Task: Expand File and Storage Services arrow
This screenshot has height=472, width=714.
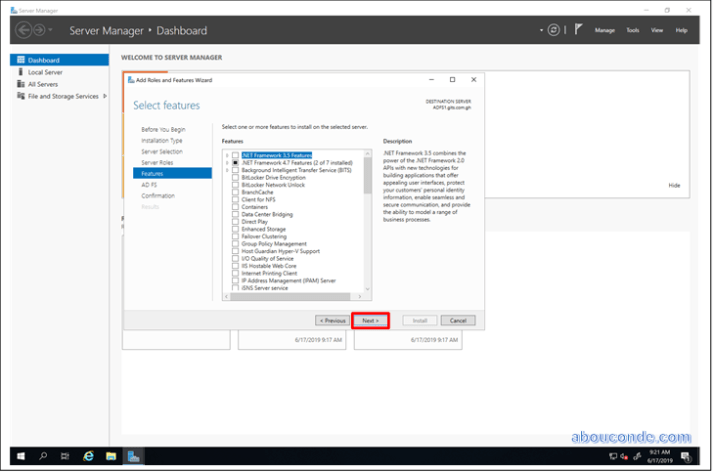Action: tap(105, 96)
